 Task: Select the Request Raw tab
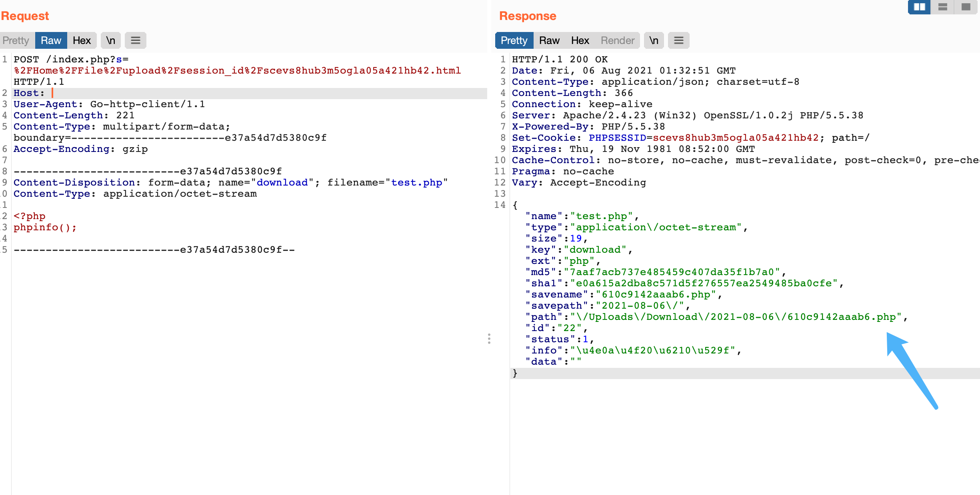pyautogui.click(x=51, y=40)
